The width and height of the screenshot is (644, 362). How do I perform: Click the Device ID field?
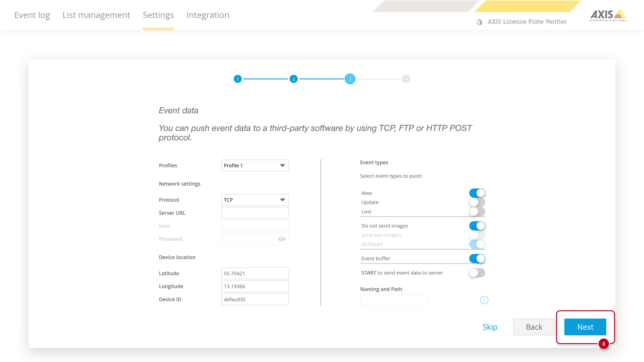255,299
